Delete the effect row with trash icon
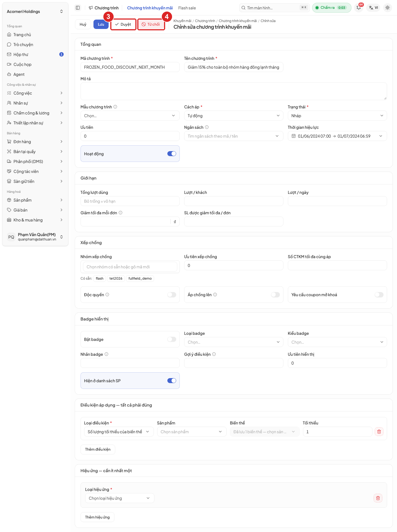The height and width of the screenshot is (532, 397). pyautogui.click(x=378, y=498)
